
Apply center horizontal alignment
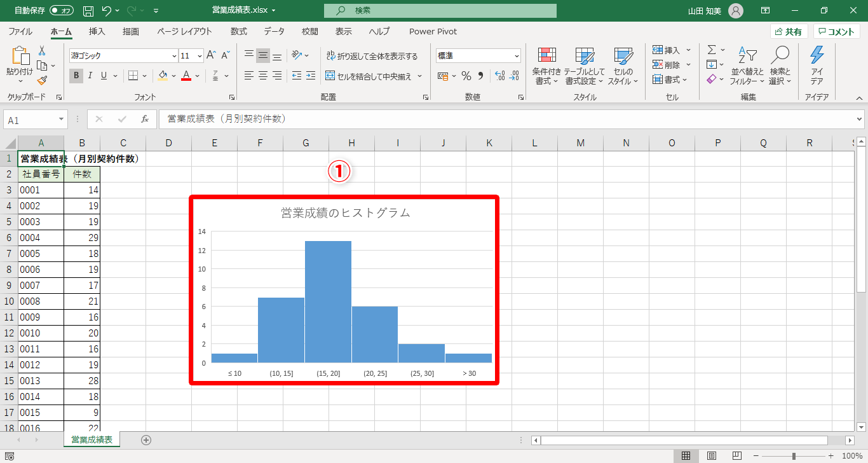coord(263,76)
